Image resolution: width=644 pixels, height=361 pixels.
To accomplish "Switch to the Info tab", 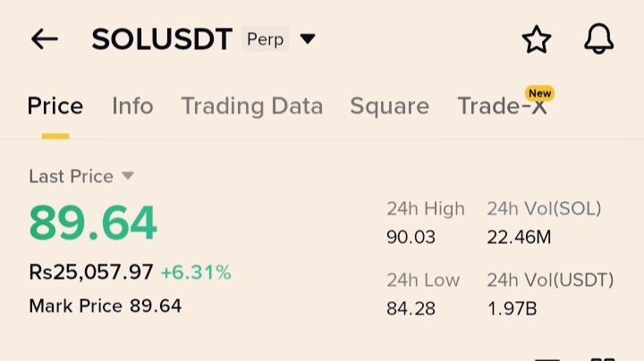I will (x=132, y=106).
